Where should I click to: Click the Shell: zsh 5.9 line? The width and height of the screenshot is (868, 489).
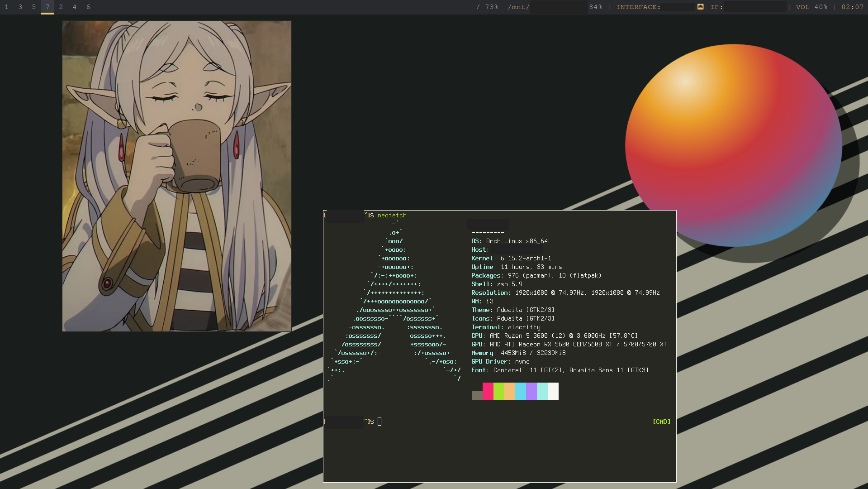497,284
